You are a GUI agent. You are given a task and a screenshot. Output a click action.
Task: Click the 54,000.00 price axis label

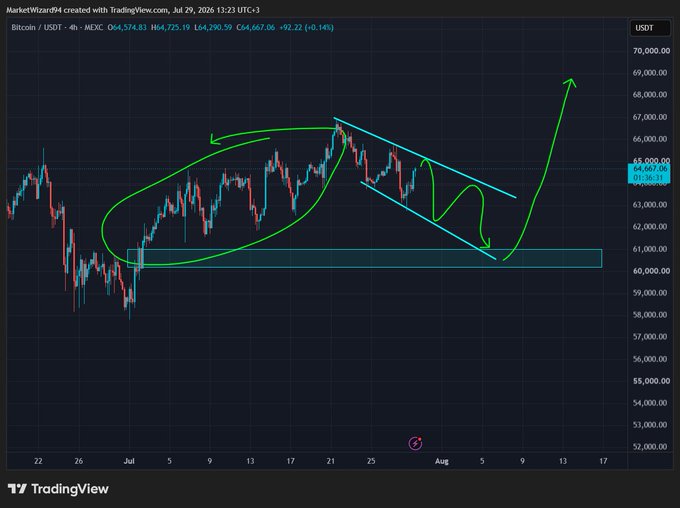click(650, 403)
